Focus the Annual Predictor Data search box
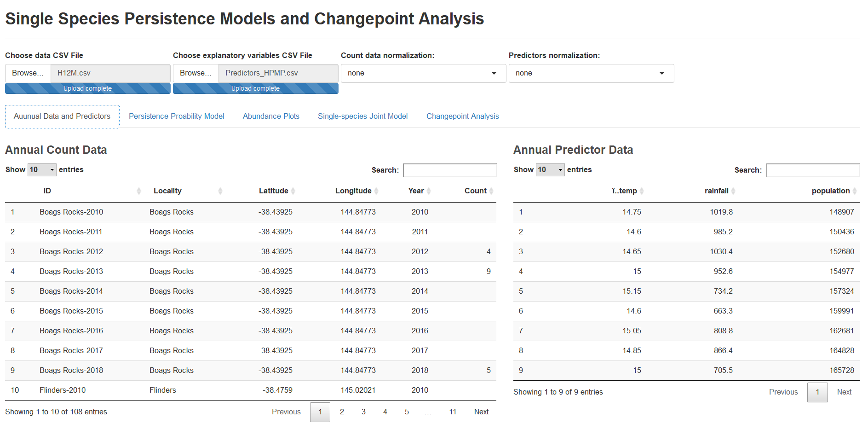This screenshot has width=868, height=424. click(x=813, y=170)
